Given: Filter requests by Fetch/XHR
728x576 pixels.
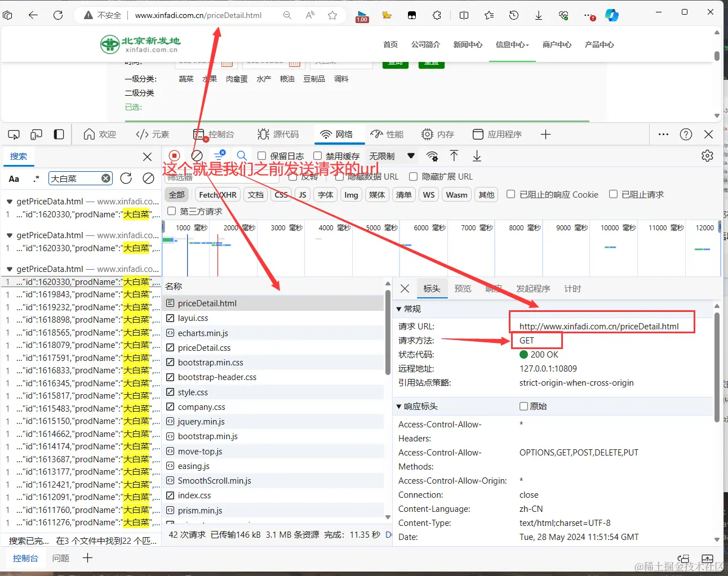Looking at the screenshot, I should [x=218, y=195].
